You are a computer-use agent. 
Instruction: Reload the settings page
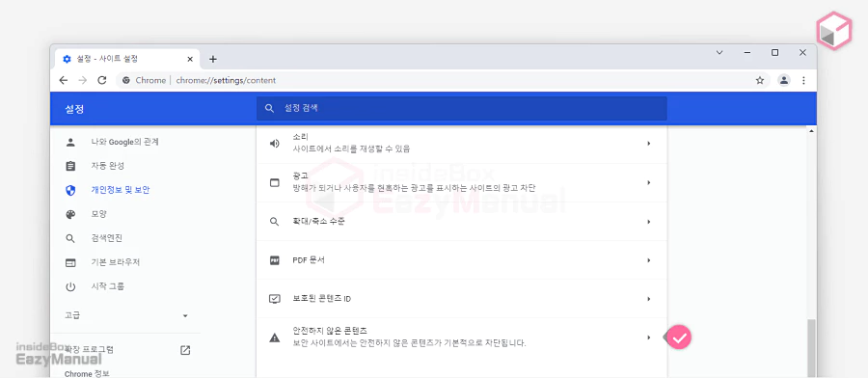(x=102, y=80)
